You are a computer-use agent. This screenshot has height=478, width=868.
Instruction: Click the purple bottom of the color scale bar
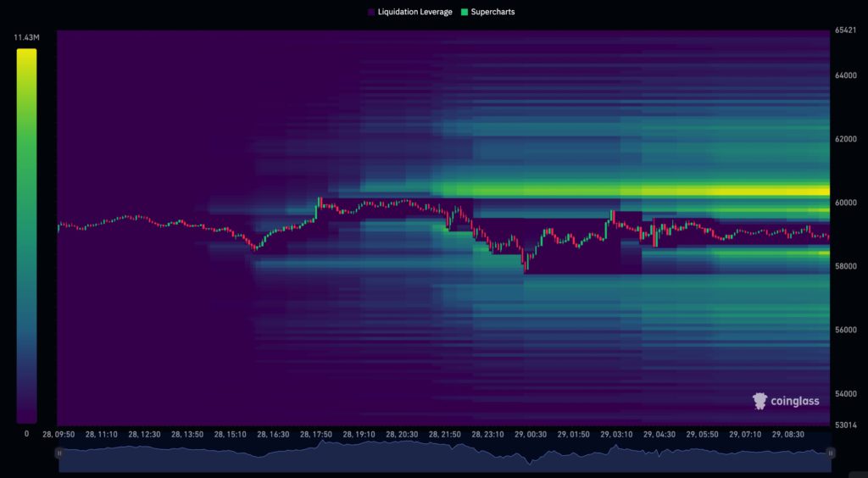(x=26, y=415)
